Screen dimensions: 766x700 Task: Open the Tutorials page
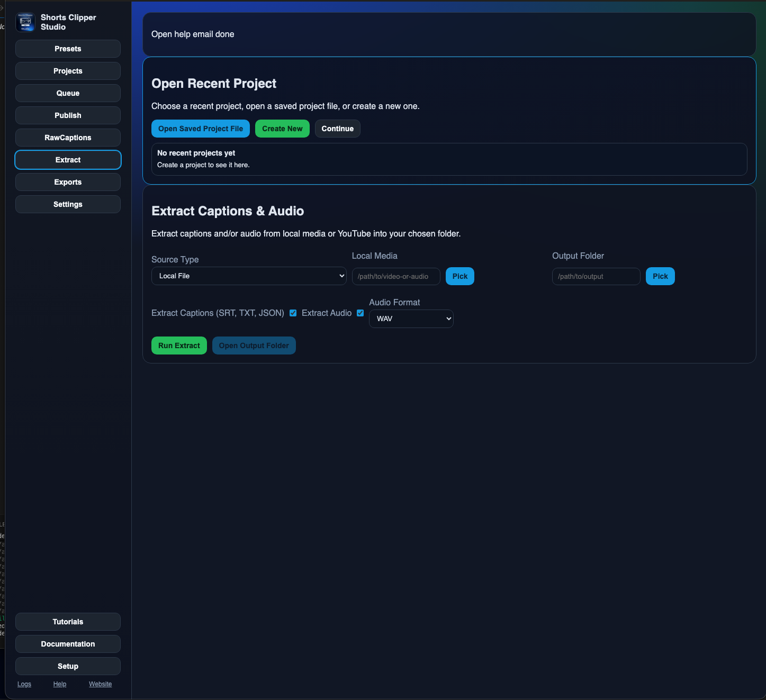pyautogui.click(x=68, y=622)
